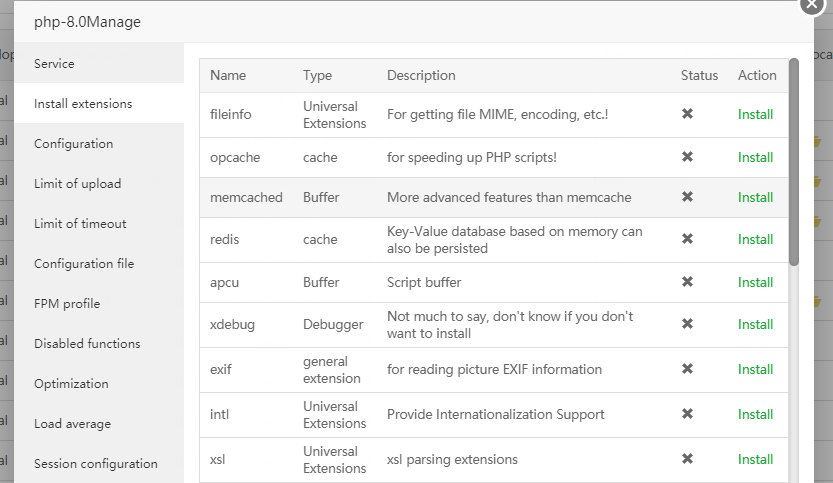
Task: Select the FPM profile tab
Action: tap(67, 304)
